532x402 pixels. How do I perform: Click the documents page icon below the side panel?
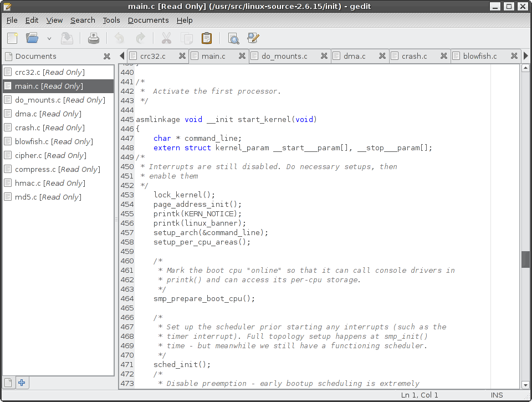8,383
